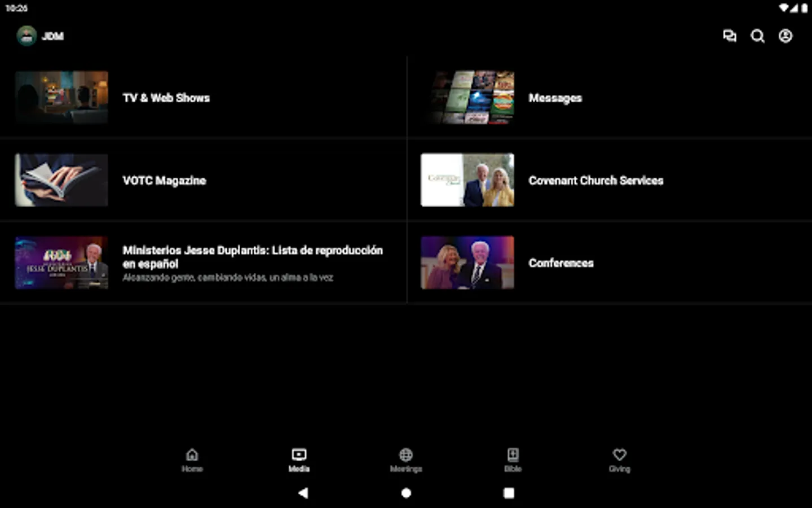
Task: Go to the Home tab
Action: coord(192,460)
